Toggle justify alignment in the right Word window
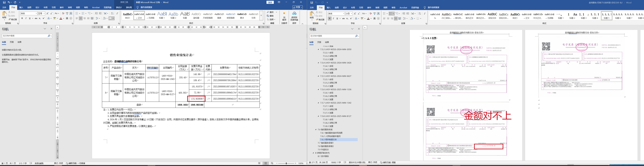The image size is (644, 166). click(x=395, y=19)
